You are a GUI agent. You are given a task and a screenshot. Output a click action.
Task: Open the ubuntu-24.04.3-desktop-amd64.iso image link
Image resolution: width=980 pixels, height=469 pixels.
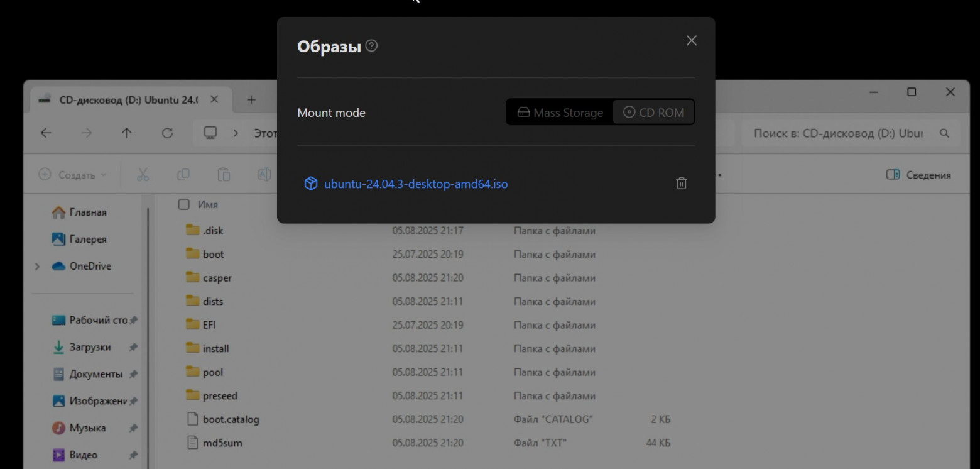(x=415, y=184)
